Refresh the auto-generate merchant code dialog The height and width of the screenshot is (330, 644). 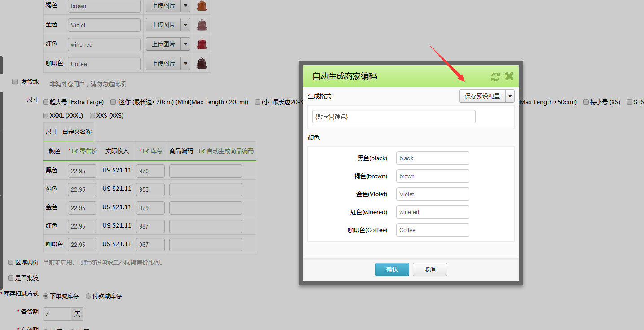tap(495, 76)
